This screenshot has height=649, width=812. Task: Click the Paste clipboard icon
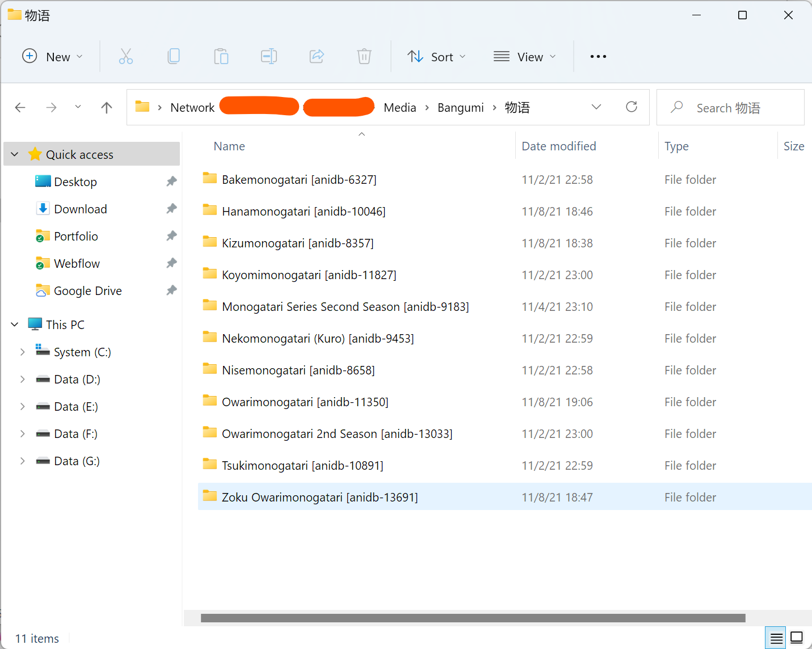pos(221,56)
